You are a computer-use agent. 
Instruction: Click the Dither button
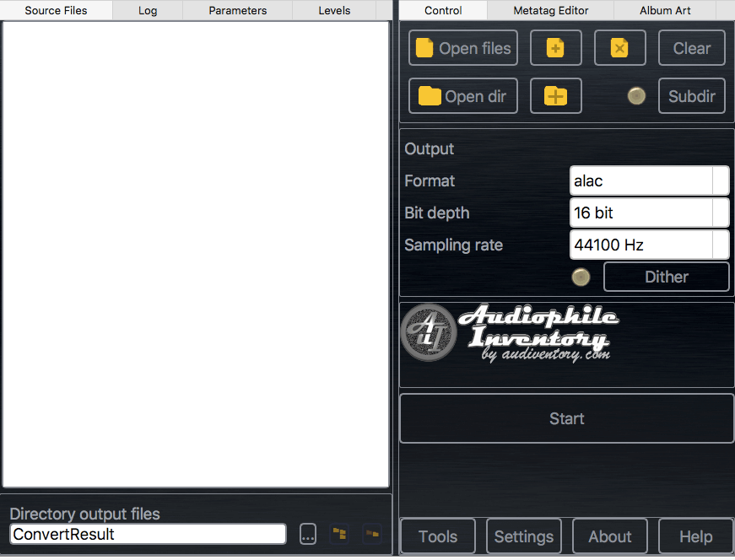click(x=667, y=277)
